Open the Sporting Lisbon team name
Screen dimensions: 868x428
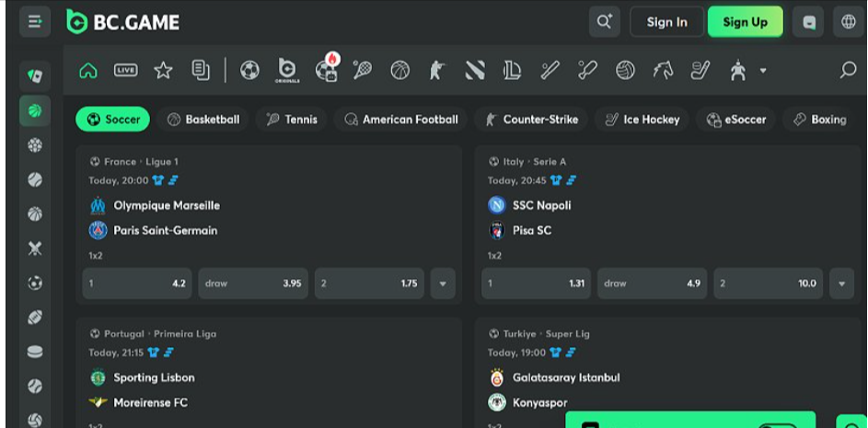pyautogui.click(x=154, y=377)
